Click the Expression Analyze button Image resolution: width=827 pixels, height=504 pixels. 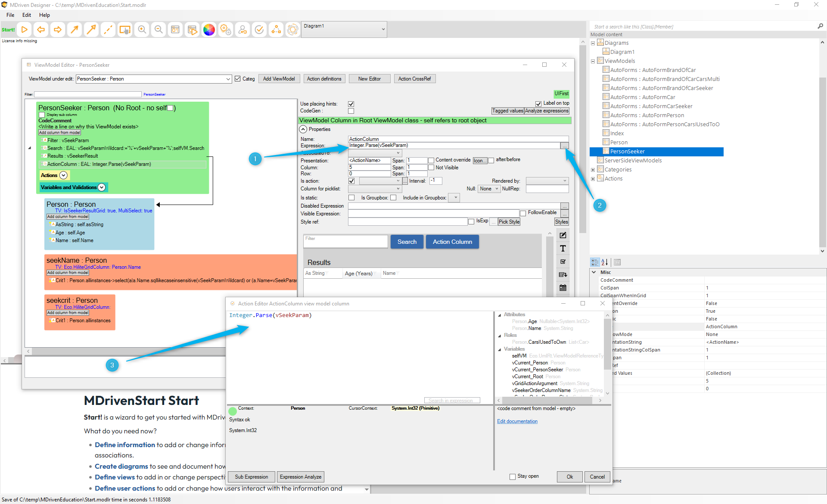coord(300,477)
